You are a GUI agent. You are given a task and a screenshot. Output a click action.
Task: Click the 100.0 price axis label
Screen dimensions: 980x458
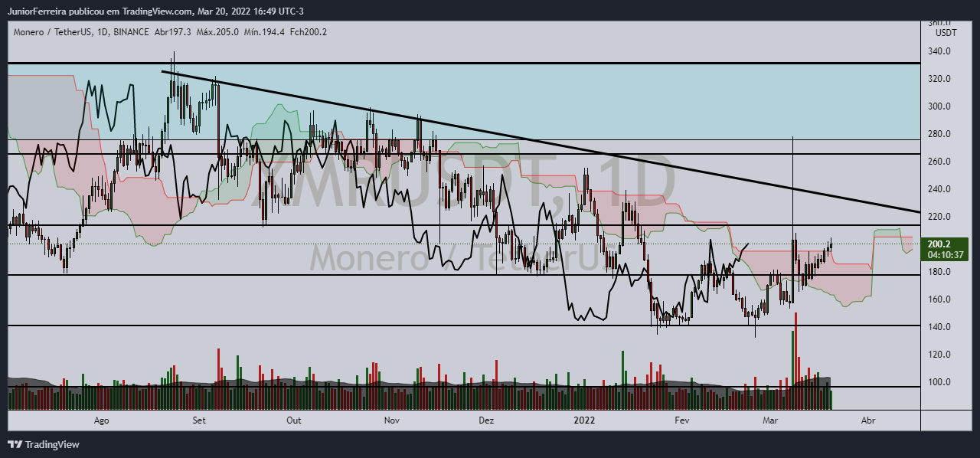[940, 382]
